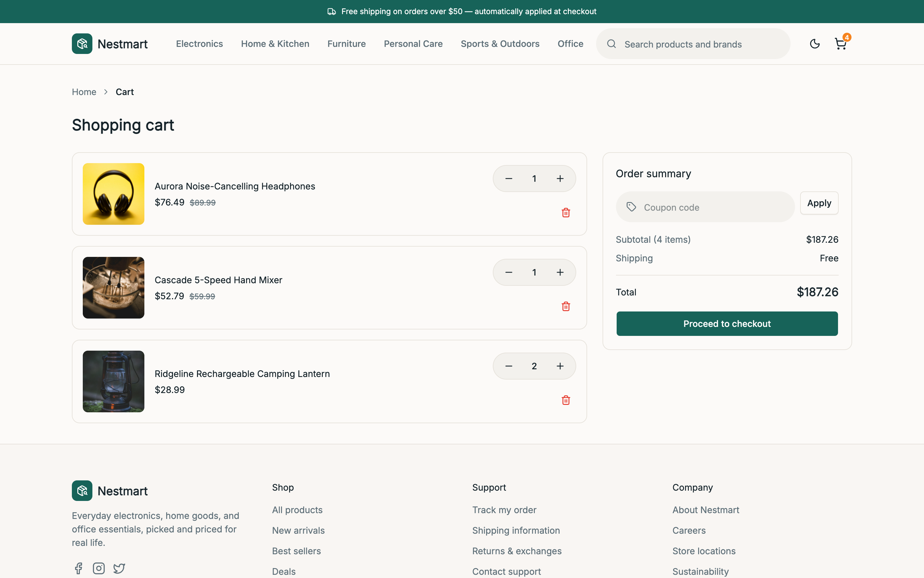The height and width of the screenshot is (578, 924).
Task: Focus the product search field
Action: coord(693,44)
